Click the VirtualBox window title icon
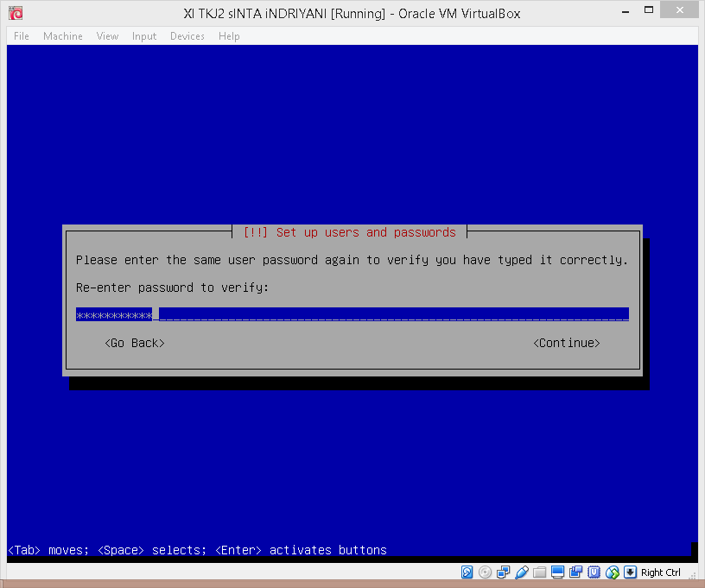 coord(16,13)
